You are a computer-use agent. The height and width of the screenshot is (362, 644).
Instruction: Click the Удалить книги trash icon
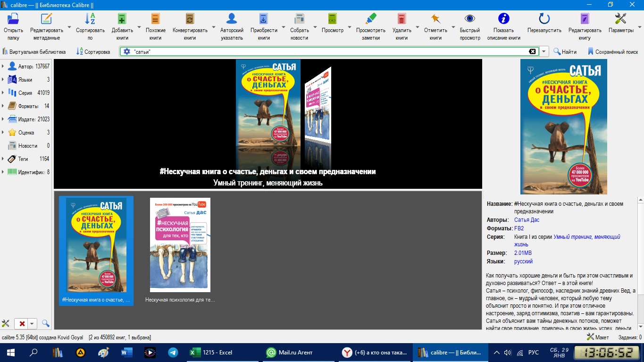point(401,19)
